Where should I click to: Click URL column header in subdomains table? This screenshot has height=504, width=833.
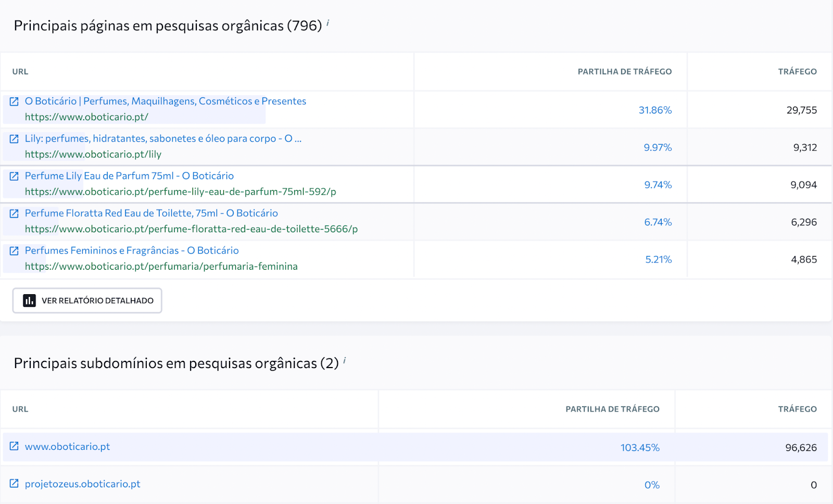point(20,409)
